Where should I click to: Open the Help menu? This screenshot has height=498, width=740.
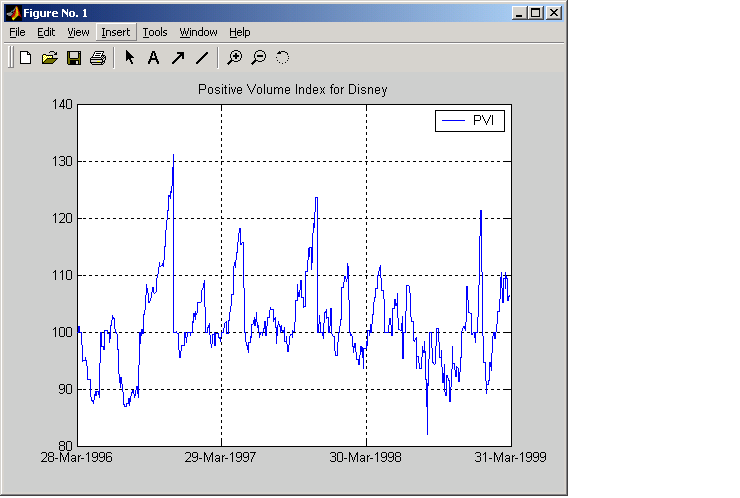tap(240, 32)
